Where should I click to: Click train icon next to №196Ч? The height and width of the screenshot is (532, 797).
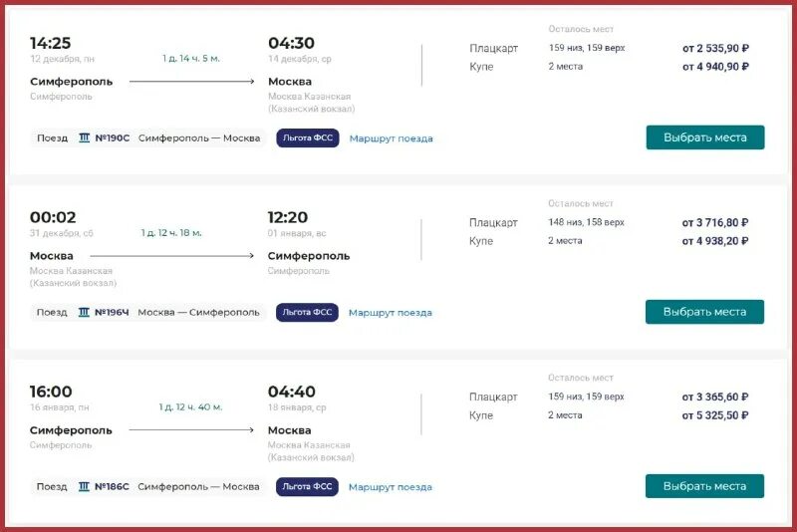84,312
